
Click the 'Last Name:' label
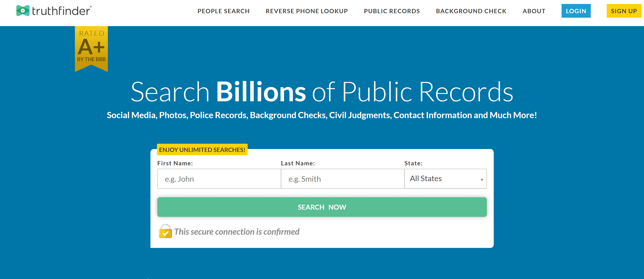point(298,163)
